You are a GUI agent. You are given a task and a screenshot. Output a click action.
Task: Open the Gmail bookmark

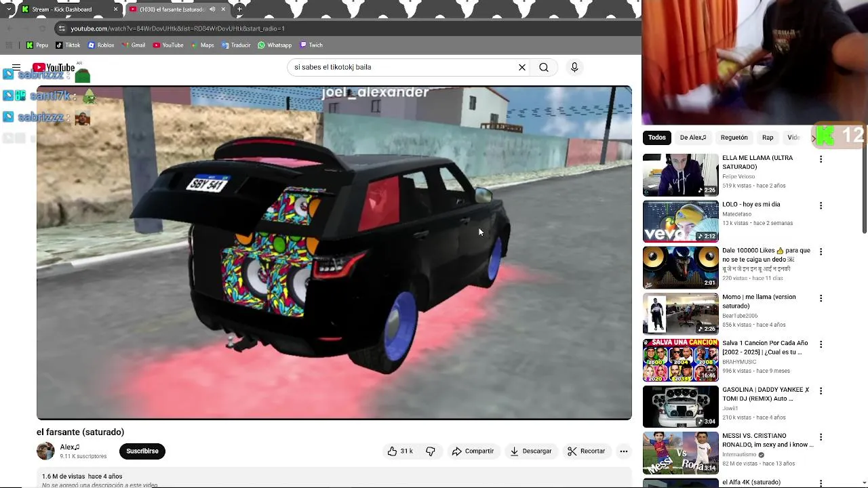click(134, 45)
